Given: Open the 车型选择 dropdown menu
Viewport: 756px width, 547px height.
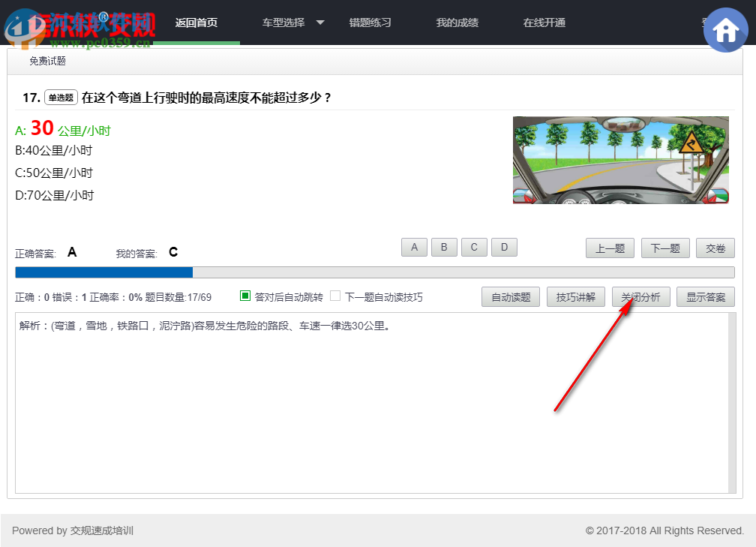Looking at the screenshot, I should [283, 23].
